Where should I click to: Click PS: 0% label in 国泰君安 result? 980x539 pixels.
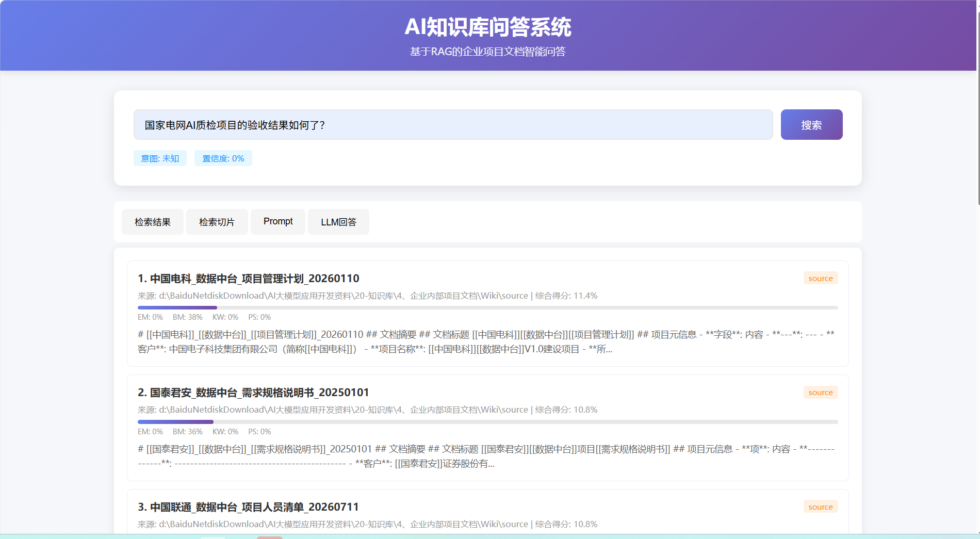(x=259, y=432)
